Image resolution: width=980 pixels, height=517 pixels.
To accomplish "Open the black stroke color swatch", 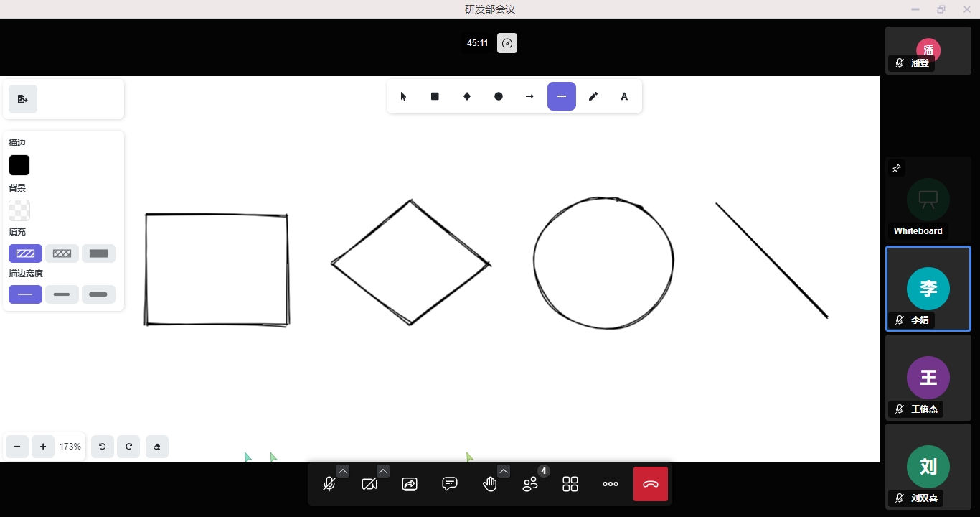I will (x=19, y=165).
